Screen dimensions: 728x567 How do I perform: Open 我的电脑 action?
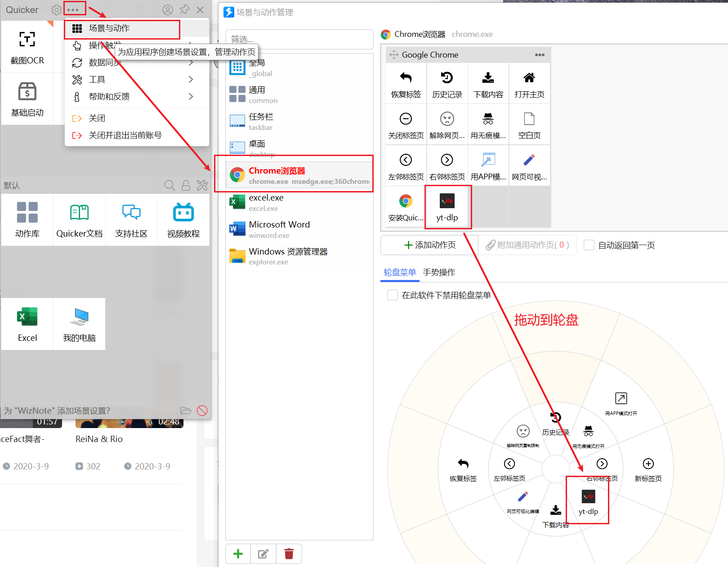(x=79, y=324)
